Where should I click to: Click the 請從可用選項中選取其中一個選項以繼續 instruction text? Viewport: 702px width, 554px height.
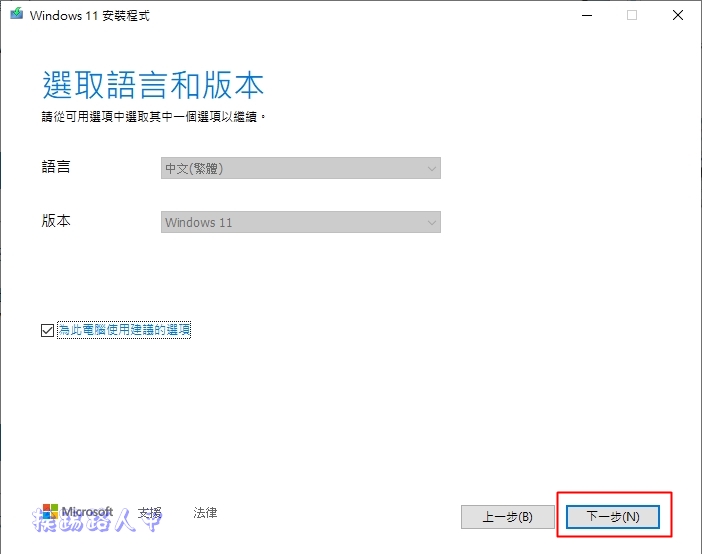(154, 117)
